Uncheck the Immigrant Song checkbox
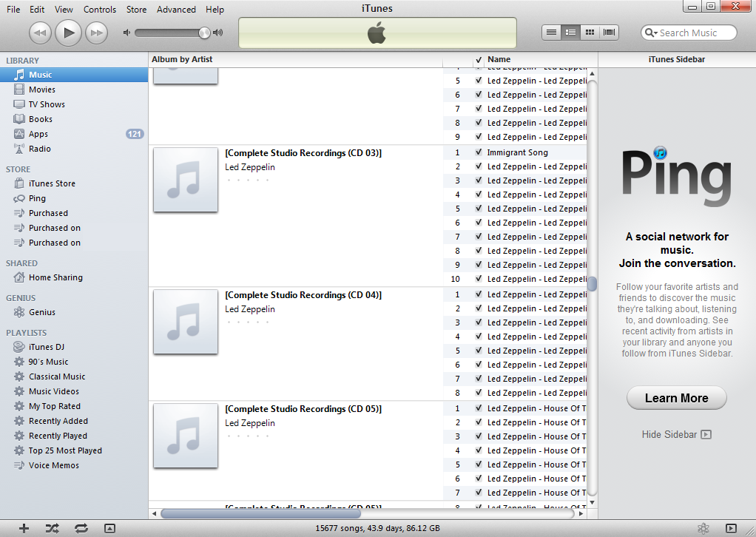Image resolution: width=756 pixels, height=537 pixels. coord(479,152)
